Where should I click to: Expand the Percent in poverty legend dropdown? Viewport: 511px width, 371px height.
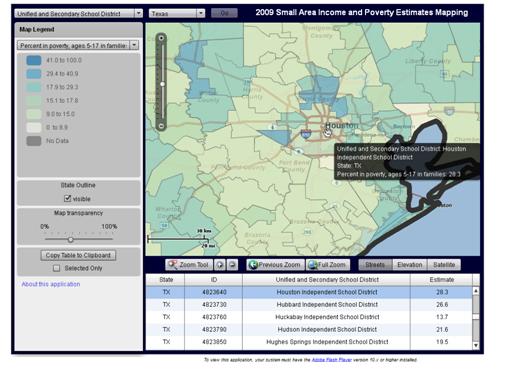pyautogui.click(x=78, y=45)
